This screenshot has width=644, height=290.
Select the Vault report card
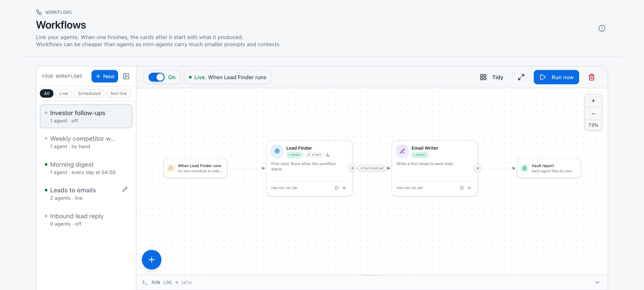[x=549, y=168]
